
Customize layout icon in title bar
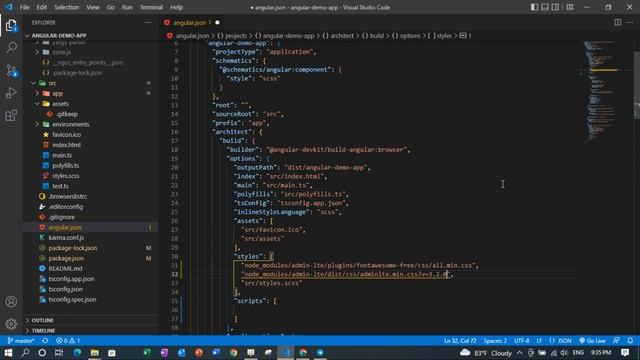pyautogui.click(x=570, y=7)
